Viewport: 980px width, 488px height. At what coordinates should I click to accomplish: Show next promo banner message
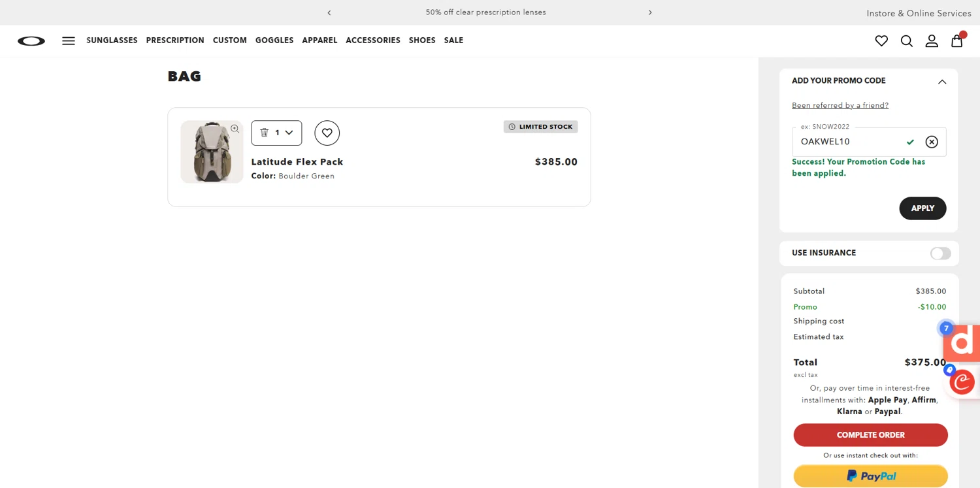[650, 12]
